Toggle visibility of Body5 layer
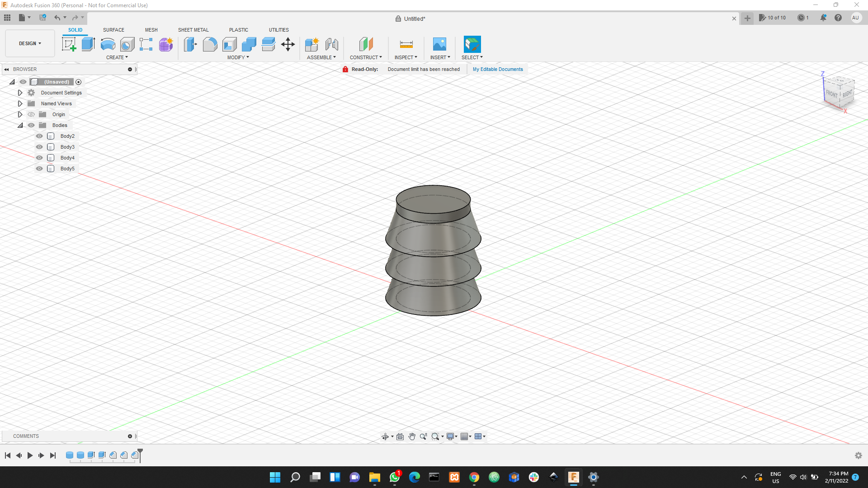Image resolution: width=868 pixels, height=488 pixels. click(39, 169)
